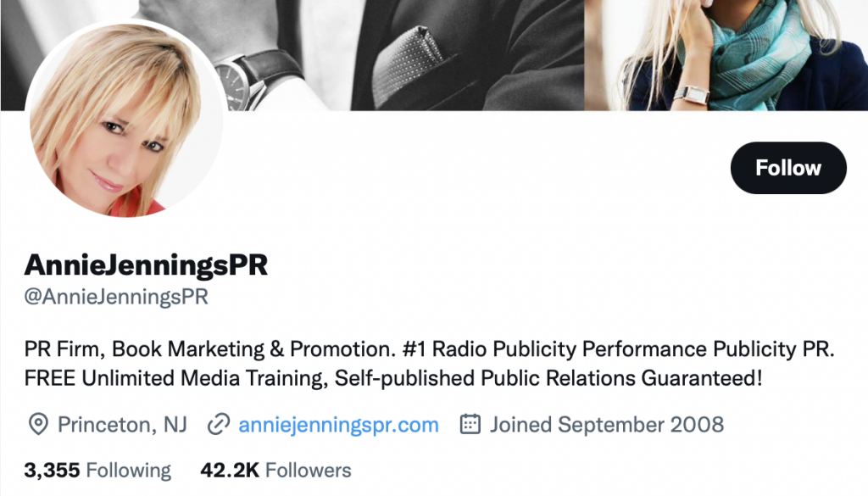868x496 pixels.
Task: Click FREE Unlimited Media Training bio line
Action: pos(393,379)
